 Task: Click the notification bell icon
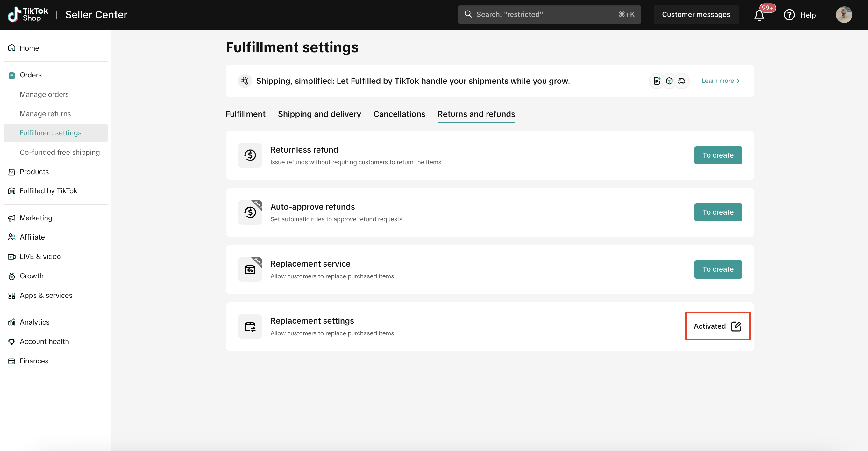tap(759, 15)
